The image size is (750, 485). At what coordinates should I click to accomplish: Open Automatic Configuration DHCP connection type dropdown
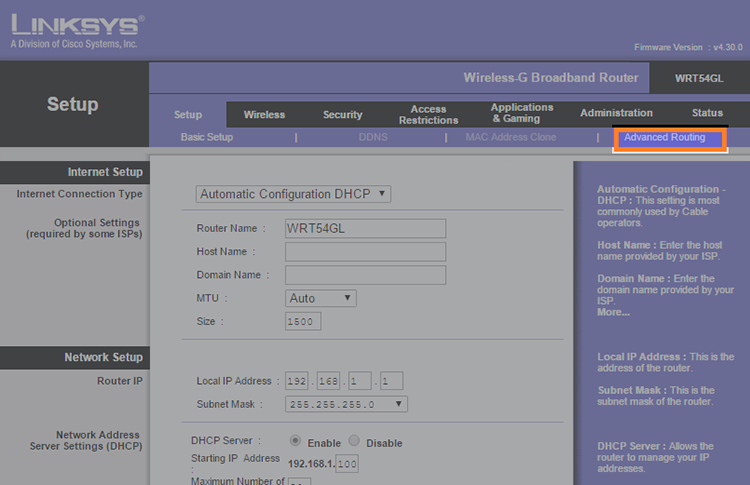(x=293, y=194)
